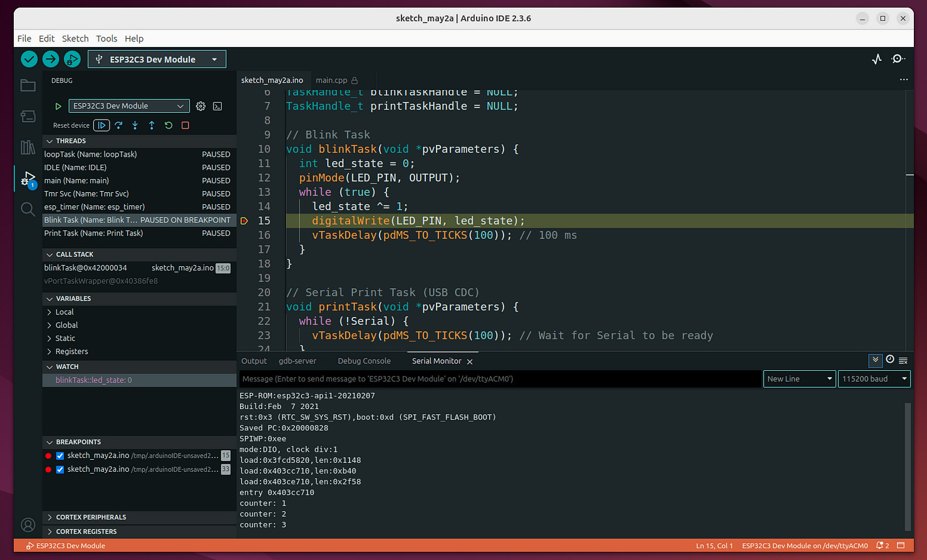Click the red Stop debugging button
927x560 pixels.
[x=185, y=125]
